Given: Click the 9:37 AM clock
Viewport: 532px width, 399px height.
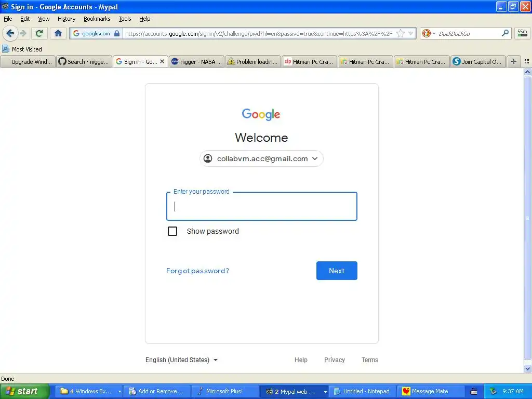Looking at the screenshot, I should pos(513,391).
